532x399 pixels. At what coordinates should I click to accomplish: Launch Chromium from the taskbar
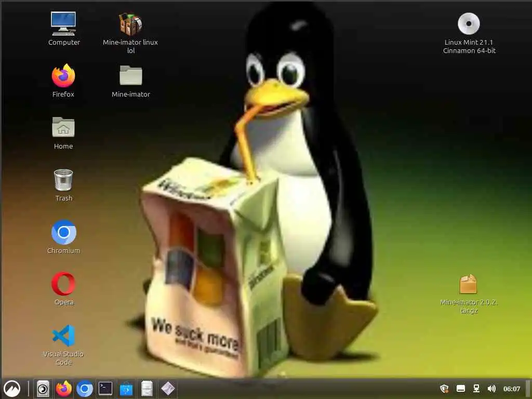coord(85,389)
